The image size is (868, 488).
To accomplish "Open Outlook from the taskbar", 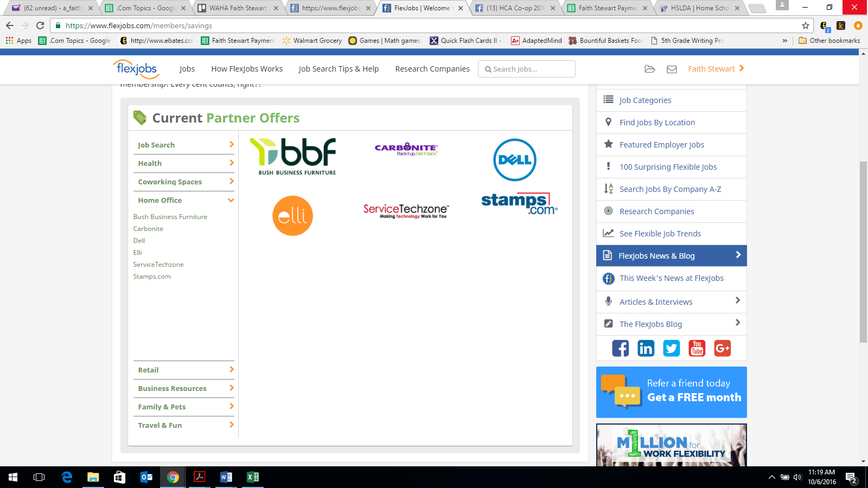I will click(x=146, y=477).
